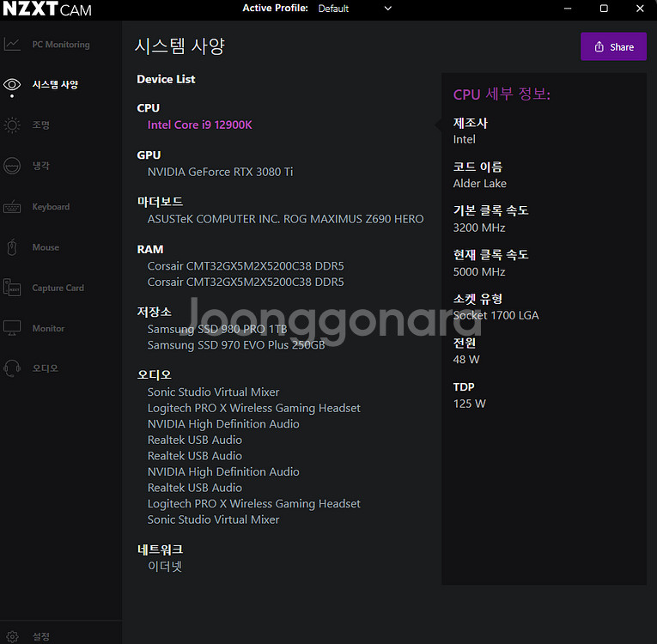657x644 pixels.
Task: Click the Socket 1700 LGA value
Action: 496,315
